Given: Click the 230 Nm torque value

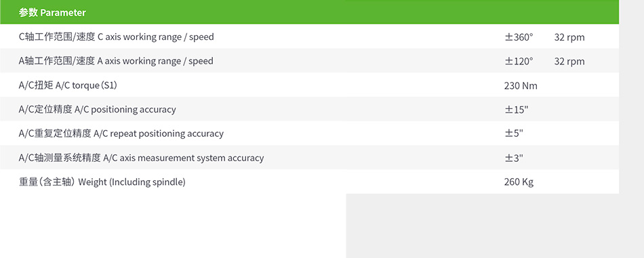Looking at the screenshot, I should pyautogui.click(x=521, y=86).
